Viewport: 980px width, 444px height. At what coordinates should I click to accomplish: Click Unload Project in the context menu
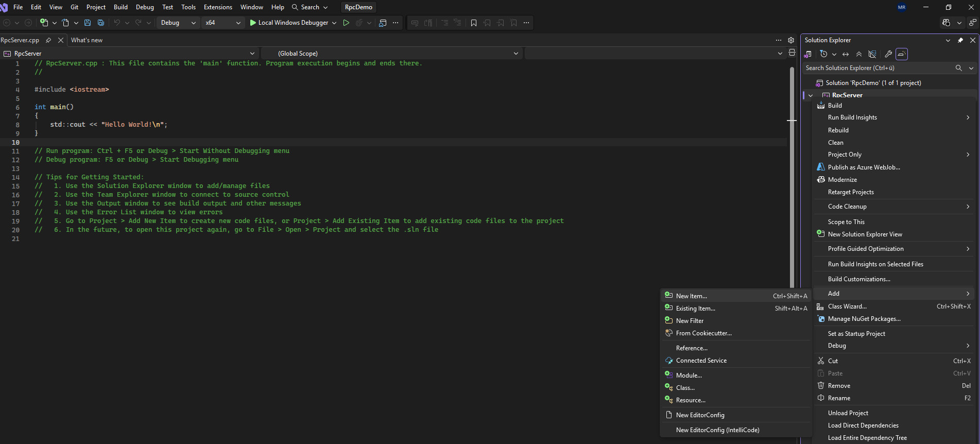coord(895,413)
